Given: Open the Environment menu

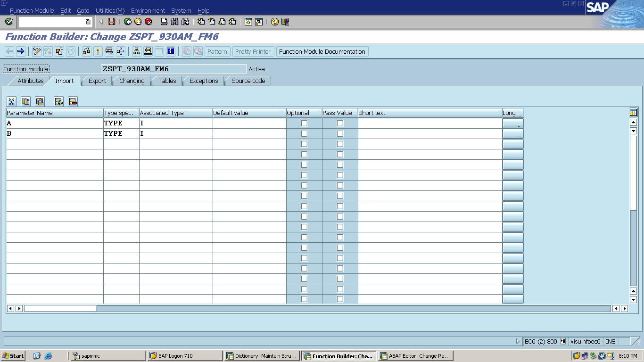Looking at the screenshot, I should [x=148, y=10].
